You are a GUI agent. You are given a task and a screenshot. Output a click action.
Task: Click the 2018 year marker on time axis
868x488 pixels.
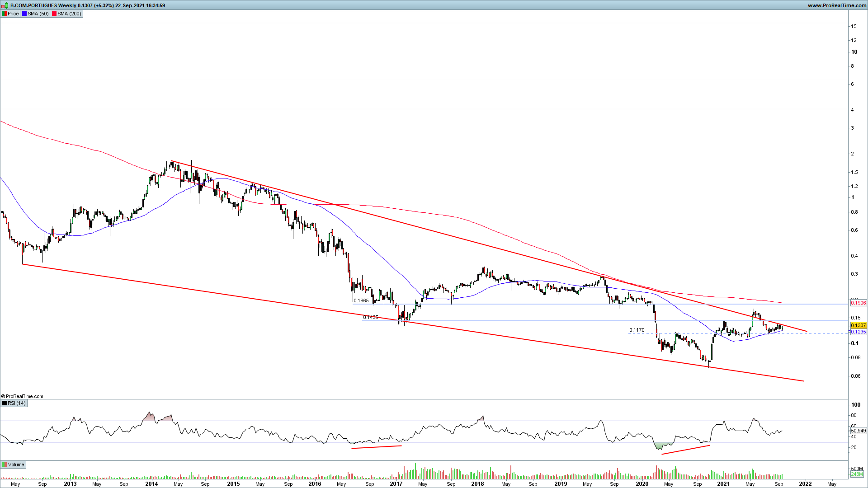[477, 483]
